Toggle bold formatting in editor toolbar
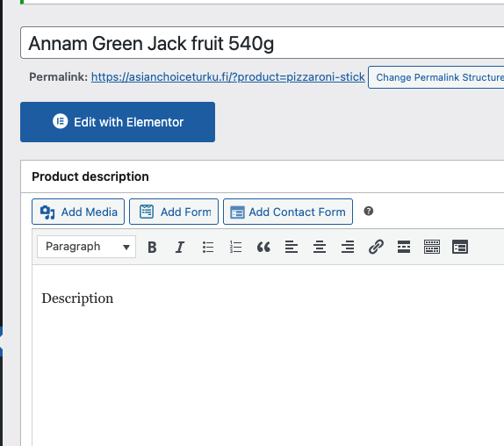The image size is (504, 446). (152, 247)
